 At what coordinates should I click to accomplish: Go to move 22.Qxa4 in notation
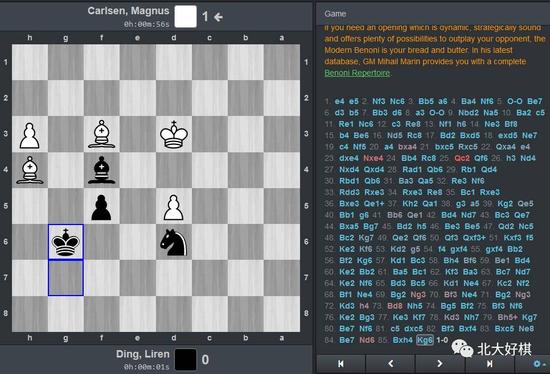tap(506, 147)
